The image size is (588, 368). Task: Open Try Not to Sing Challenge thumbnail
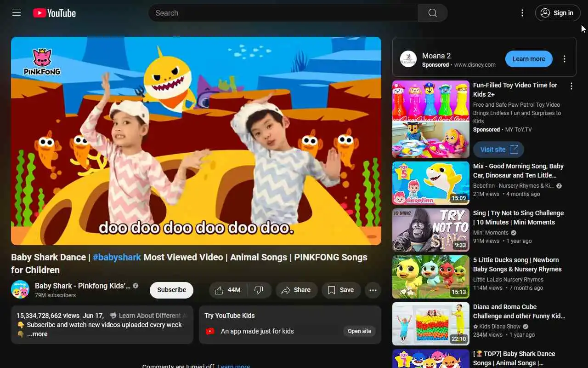(x=431, y=230)
